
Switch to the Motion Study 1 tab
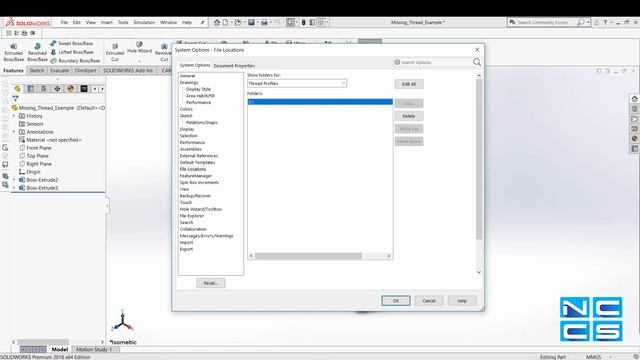click(x=94, y=349)
